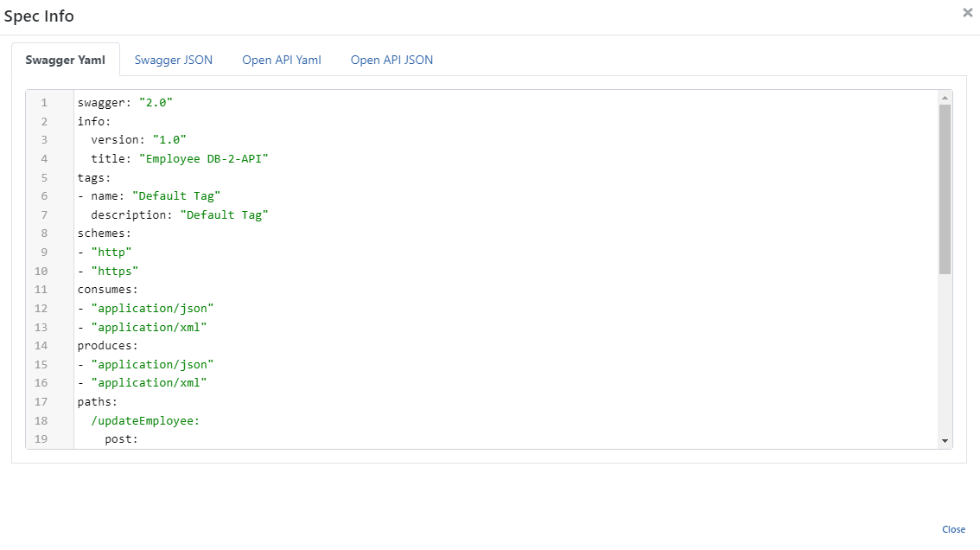The width and height of the screenshot is (980, 550).
Task: Open the Open API Yaml tab
Action: pyautogui.click(x=281, y=60)
